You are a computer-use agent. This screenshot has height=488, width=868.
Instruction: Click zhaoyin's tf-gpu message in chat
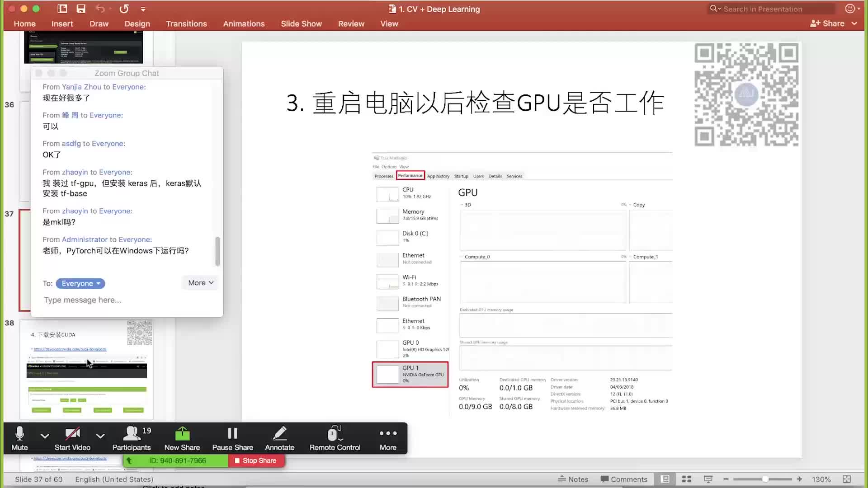122,188
